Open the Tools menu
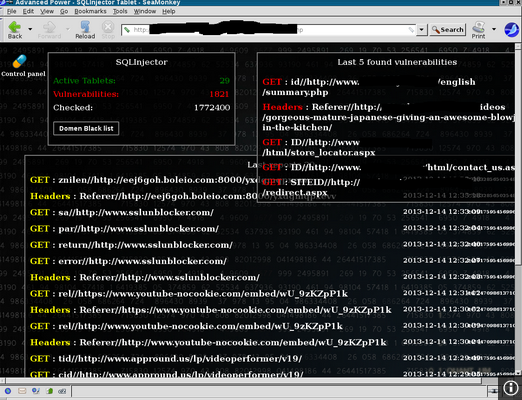The image size is (522, 400). [x=120, y=11]
